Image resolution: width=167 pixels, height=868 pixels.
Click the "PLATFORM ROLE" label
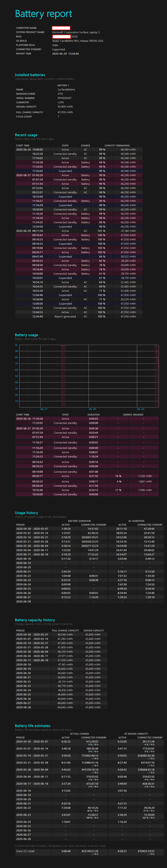coord(25,45)
